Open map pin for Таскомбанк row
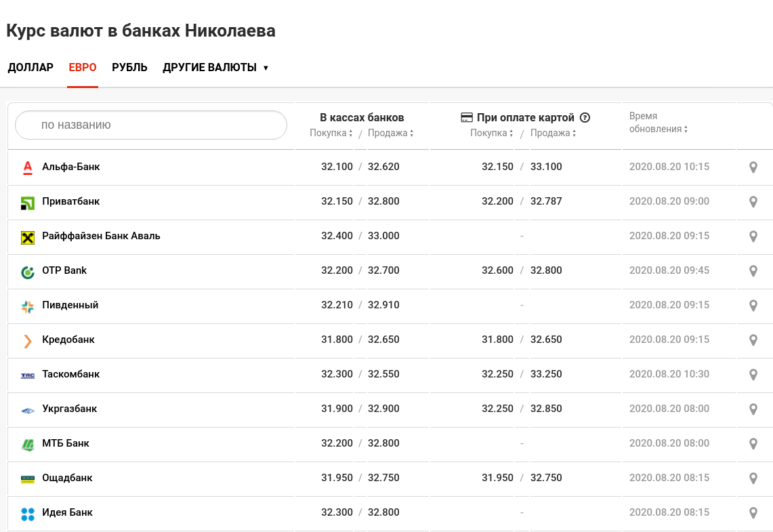The image size is (773, 532). (x=753, y=374)
